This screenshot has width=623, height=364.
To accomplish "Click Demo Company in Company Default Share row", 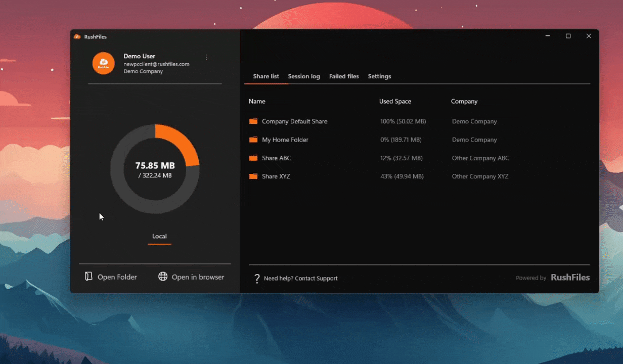I will click(474, 121).
